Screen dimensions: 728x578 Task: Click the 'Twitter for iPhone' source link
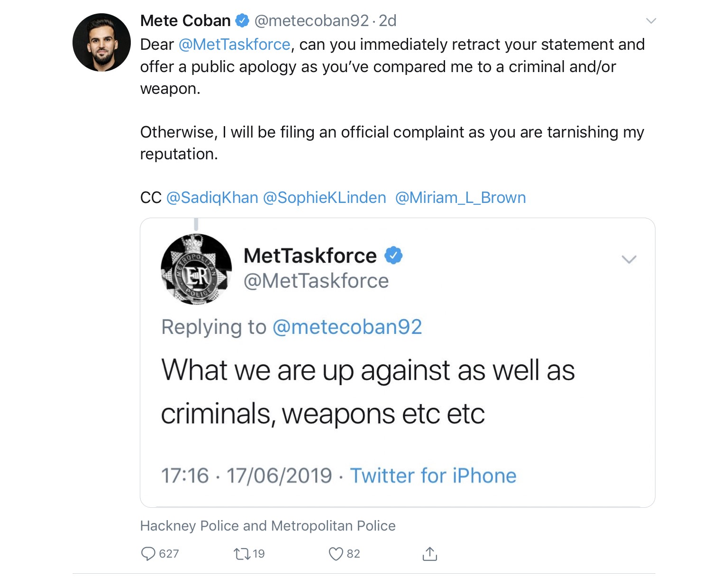(x=433, y=476)
